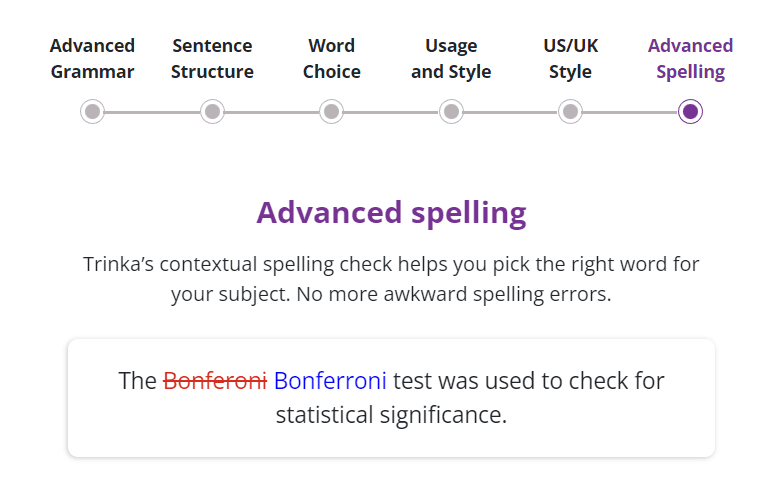Click the Trinka contextual spelling description text
Image resolution: width=781 pixels, height=490 pixels.
point(391,280)
